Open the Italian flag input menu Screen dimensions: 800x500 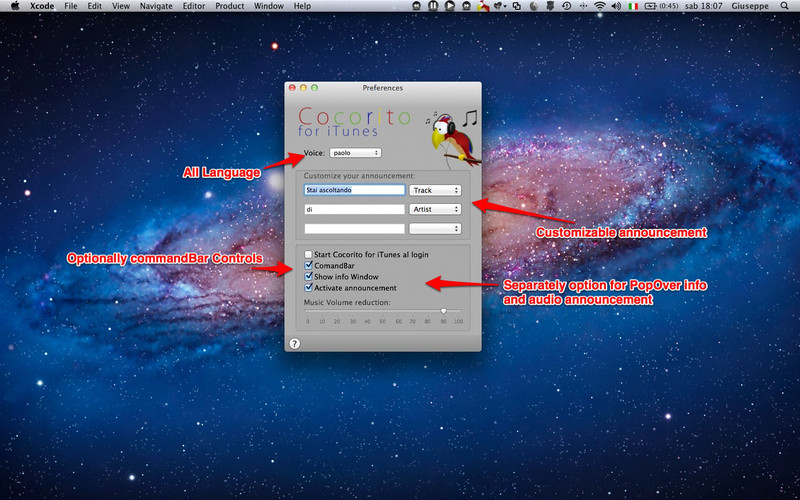click(633, 6)
